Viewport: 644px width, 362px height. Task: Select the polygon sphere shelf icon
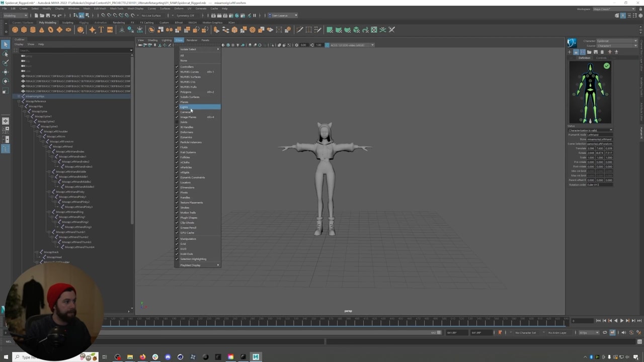tap(15, 30)
